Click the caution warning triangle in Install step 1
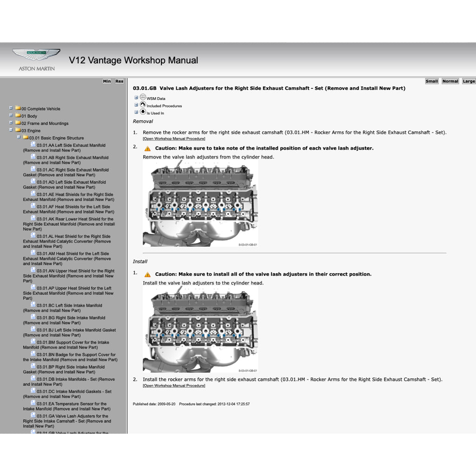The image size is (476, 476). click(x=147, y=274)
